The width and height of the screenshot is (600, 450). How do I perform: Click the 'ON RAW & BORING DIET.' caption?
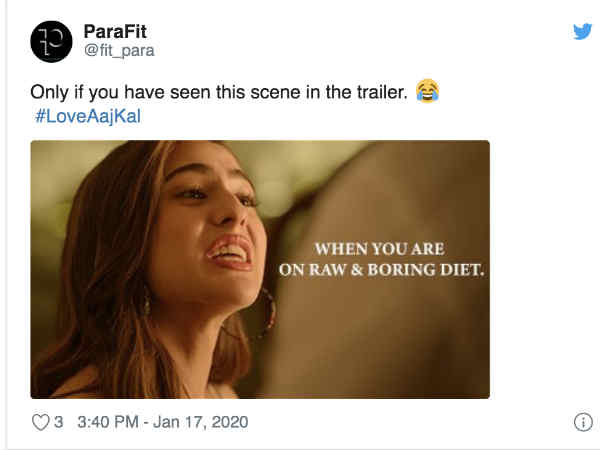click(381, 269)
